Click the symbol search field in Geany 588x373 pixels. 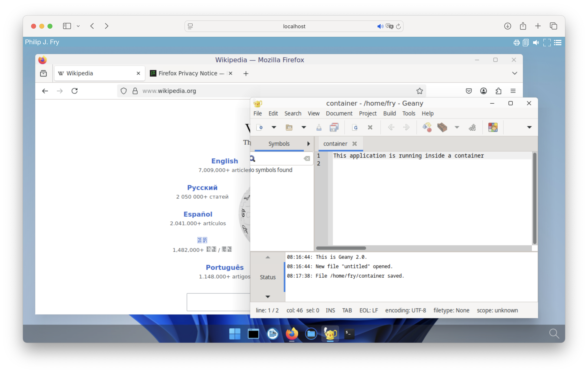pyautogui.click(x=278, y=159)
